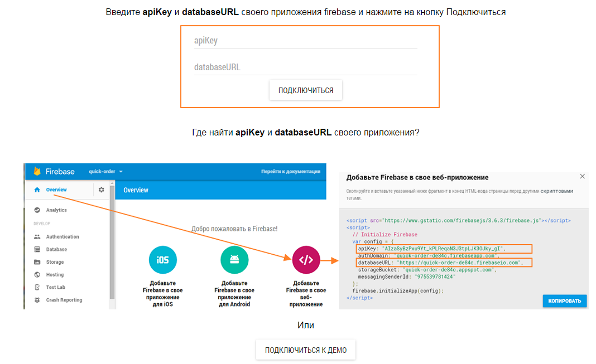Image resolution: width=596 pixels, height=364 pixels.
Task: Click the Overview page title bar
Action: (220, 190)
